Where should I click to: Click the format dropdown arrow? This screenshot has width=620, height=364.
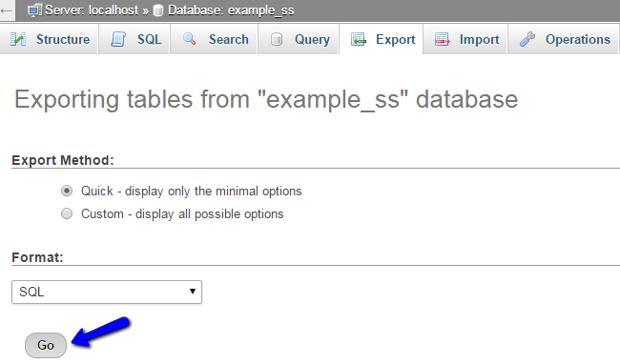click(193, 292)
